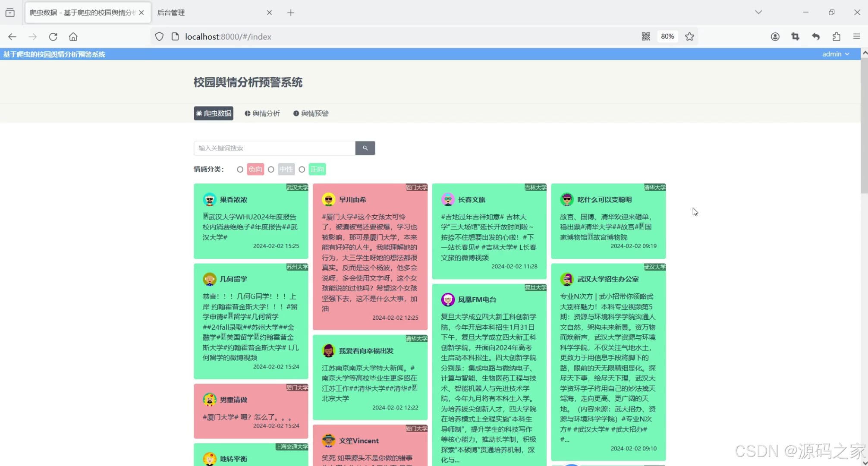The width and height of the screenshot is (868, 466).
Task: Click the red 负向 label tag
Action: click(255, 170)
